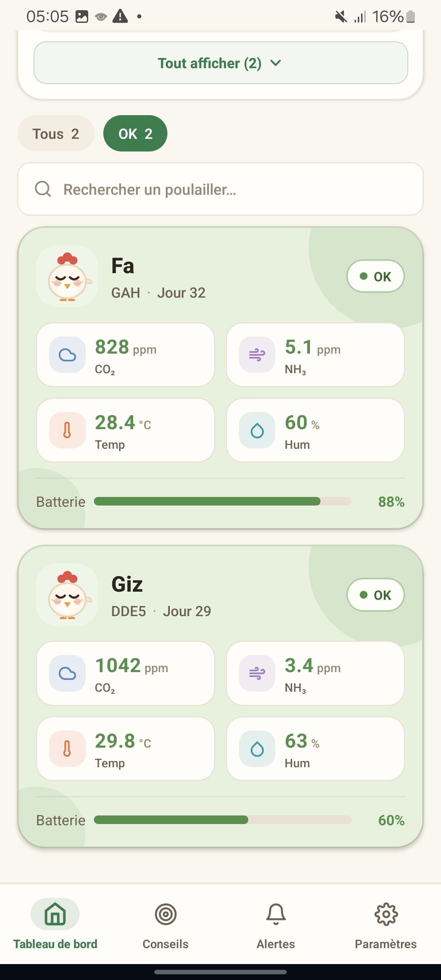The image size is (441, 980).
Task: Tap the humidity droplet icon in Giz card
Action: (257, 749)
